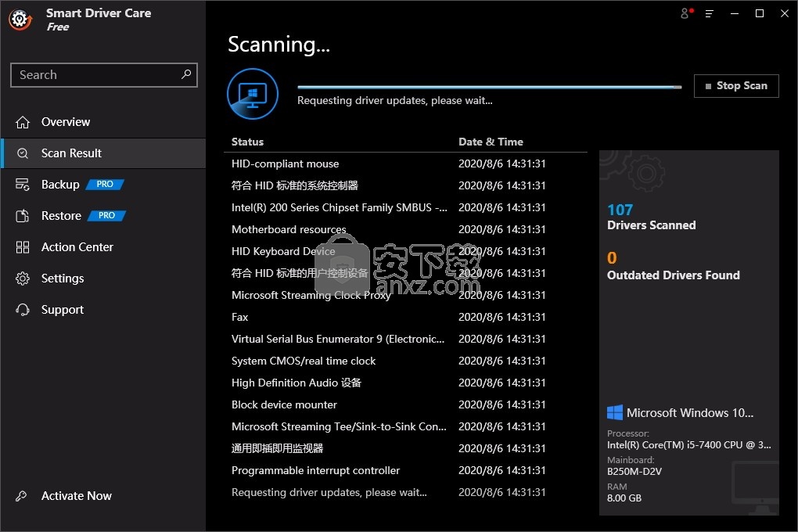Click the 8.00 GB RAM value
The height and width of the screenshot is (532, 798).
624,498
